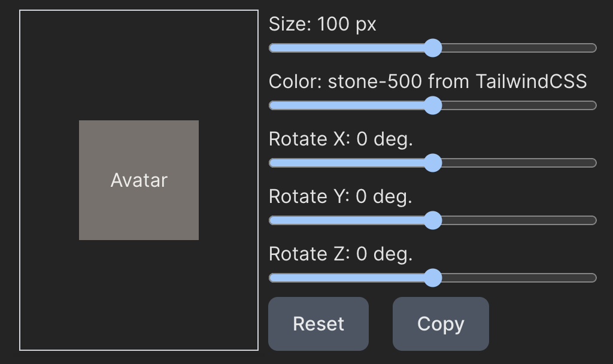The image size is (613, 364).
Task: Click the "Rotate X: 0 deg." label
Action: (341, 139)
